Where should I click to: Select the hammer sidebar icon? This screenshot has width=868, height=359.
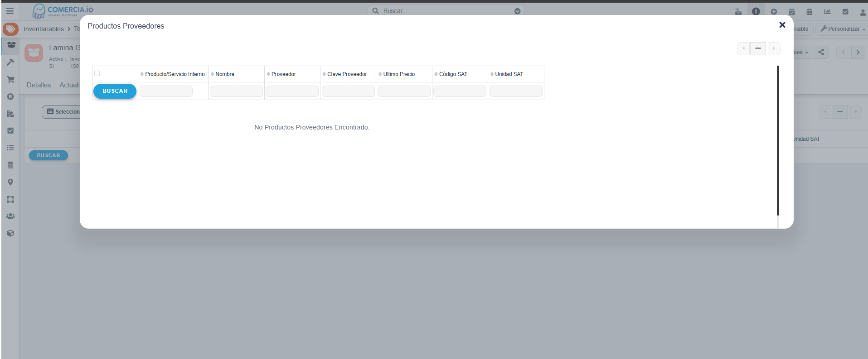coord(10,62)
